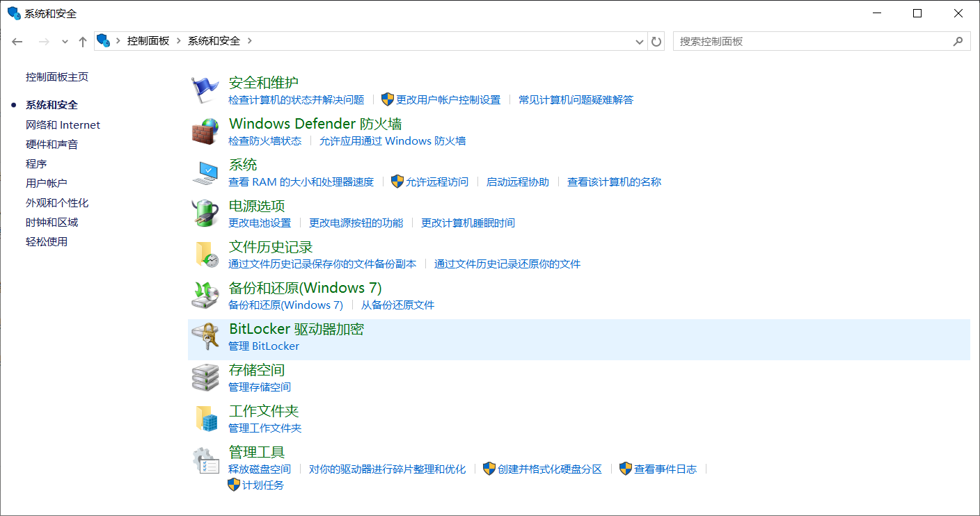Select 网络和 Internet in the sidebar
The height and width of the screenshot is (516, 980).
coord(63,125)
